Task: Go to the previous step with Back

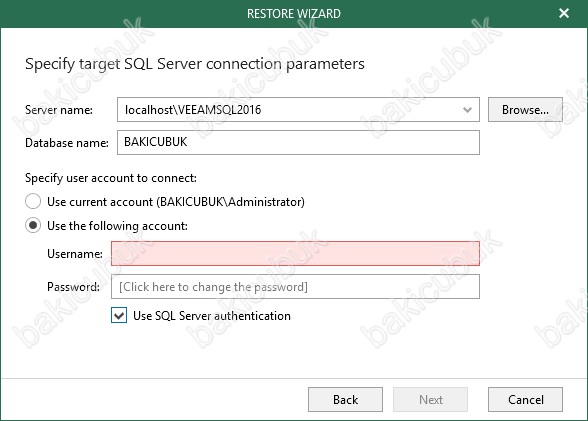Action: 345,400
